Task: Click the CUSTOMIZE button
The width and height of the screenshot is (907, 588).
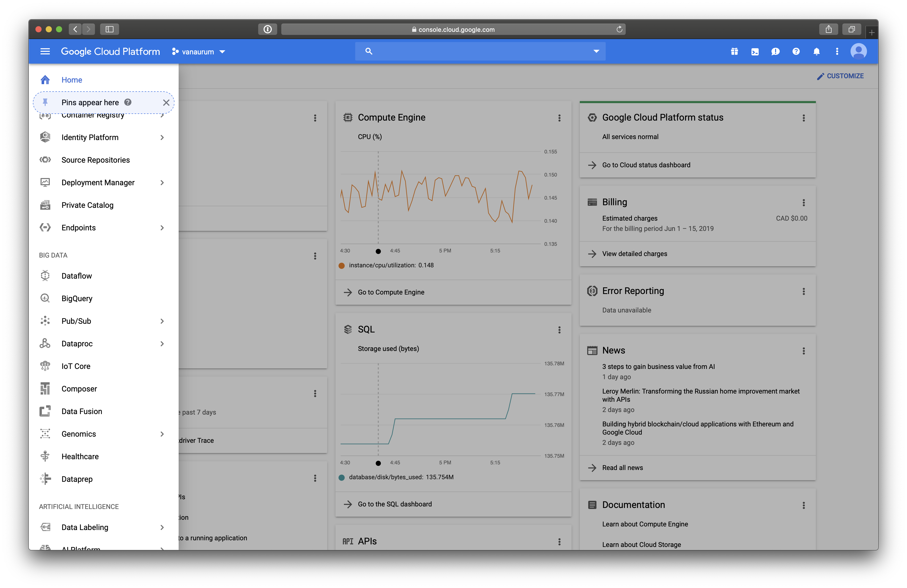Action: tap(840, 76)
